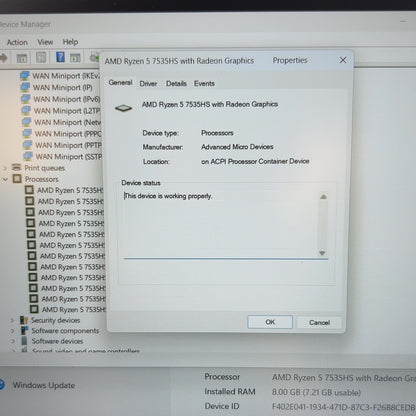Select WAN Miniport (L2TP) in the device tree
Image resolution: width=416 pixels, height=416 pixels.
pyautogui.click(x=67, y=111)
